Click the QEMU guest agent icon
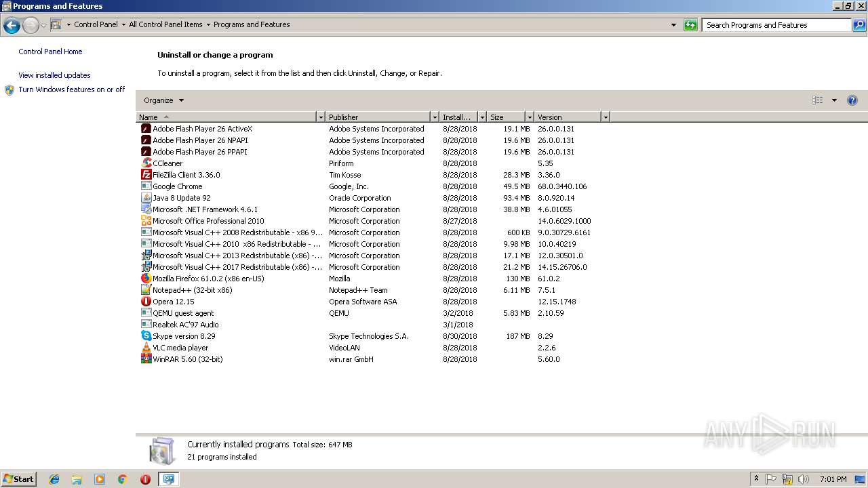 (146, 313)
